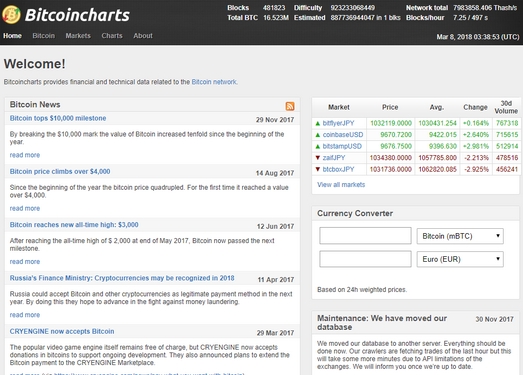523x375 pixels.
Task: Follow the Bitcoin network link
Action: (x=214, y=82)
